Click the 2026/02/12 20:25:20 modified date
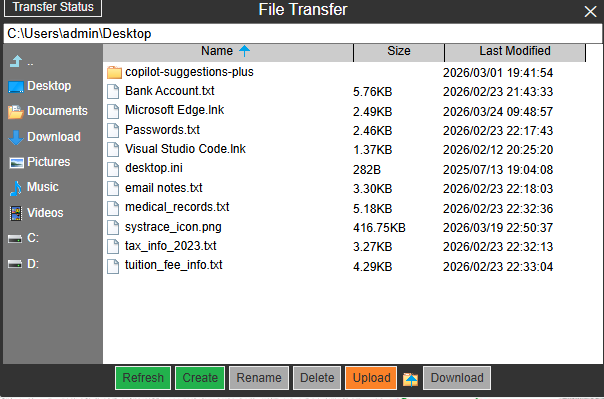The height and width of the screenshot is (399, 604). (x=498, y=150)
